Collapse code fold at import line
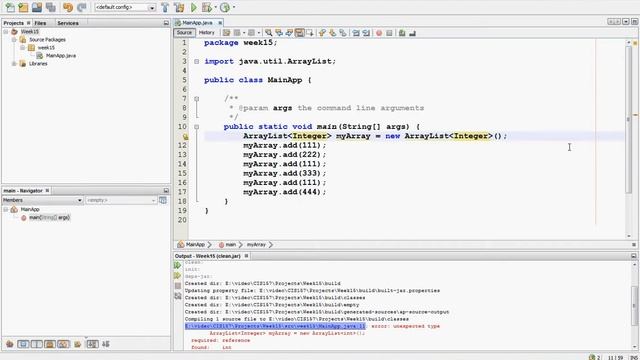The image size is (640, 360). (197, 62)
